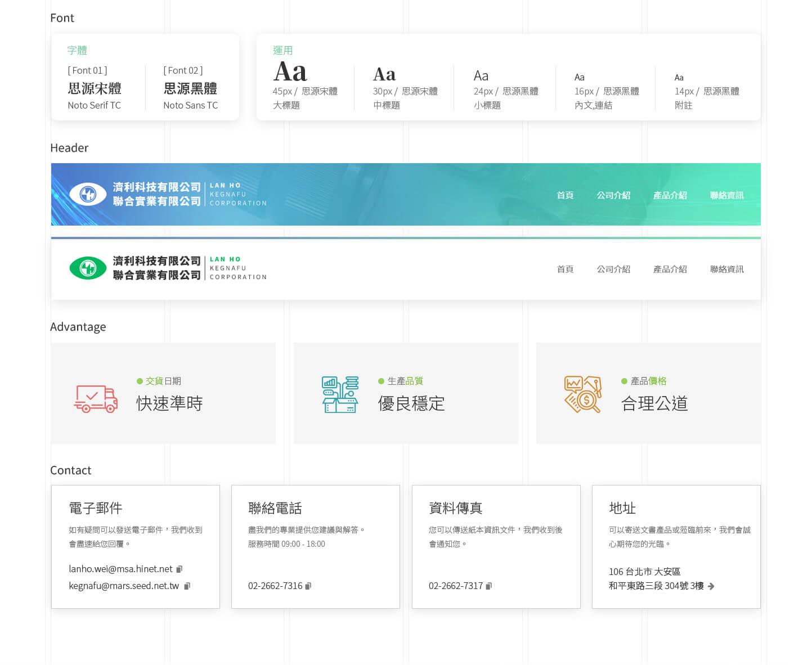
Task: Click the 思源宋體 Noto Serif TC font card
Action: pyautogui.click(x=95, y=88)
